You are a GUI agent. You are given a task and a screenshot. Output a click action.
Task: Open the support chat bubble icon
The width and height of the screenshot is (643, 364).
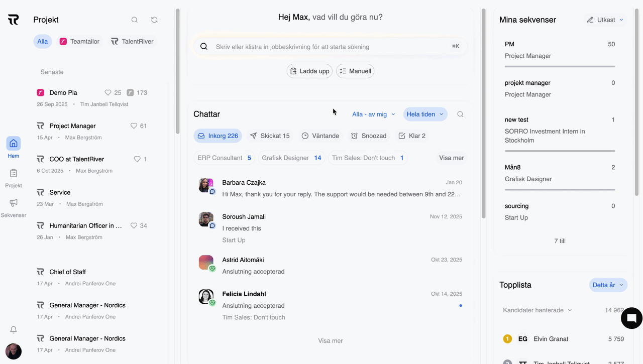point(632,318)
